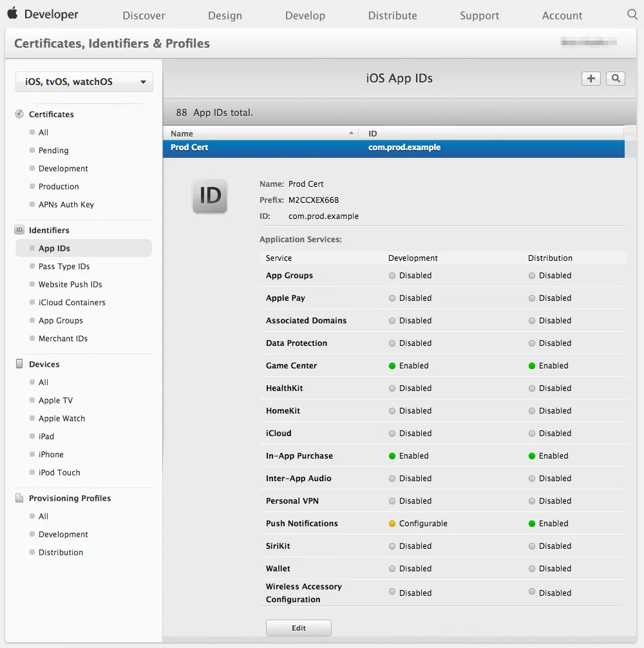Open the Develop tab in top navigation
Viewport: 644px width, 648px height.
point(305,15)
